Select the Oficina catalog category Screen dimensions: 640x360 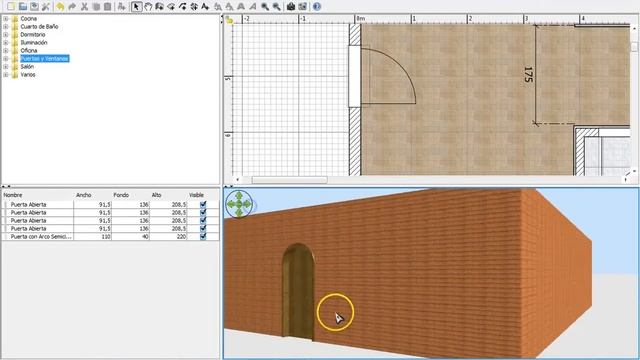(x=29, y=51)
